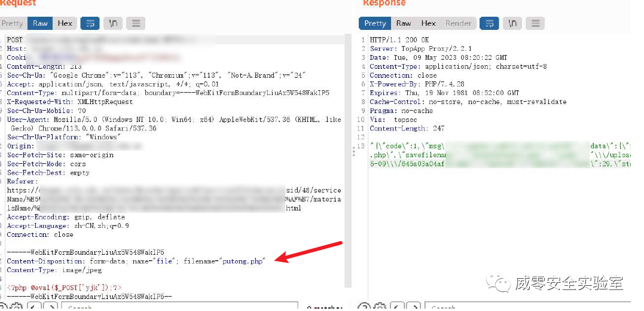
Task: Click the "HTTP/1.1 200 OK" status line
Action: pos(399,40)
